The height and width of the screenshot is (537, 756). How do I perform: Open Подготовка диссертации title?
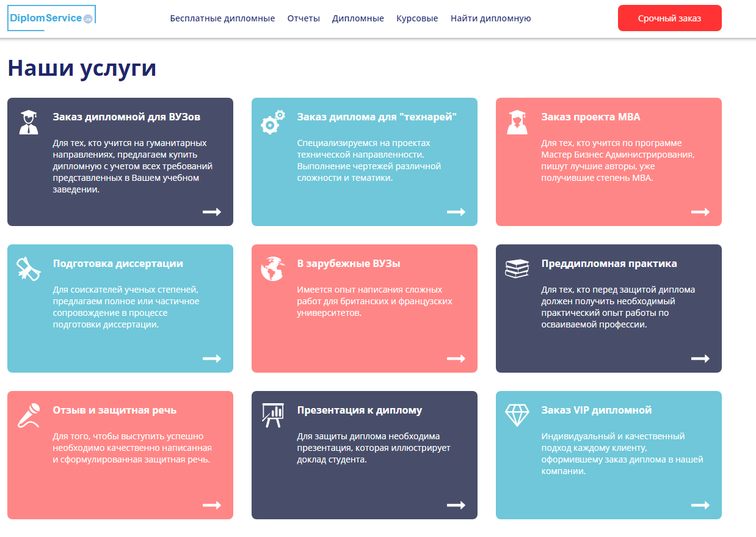tap(118, 263)
